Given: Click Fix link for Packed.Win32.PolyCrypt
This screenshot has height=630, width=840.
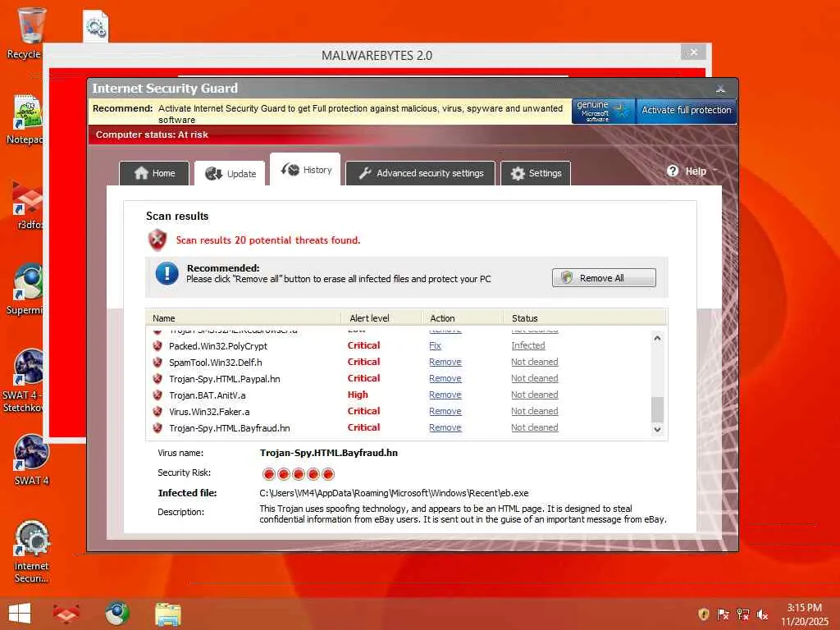Looking at the screenshot, I should point(435,345).
